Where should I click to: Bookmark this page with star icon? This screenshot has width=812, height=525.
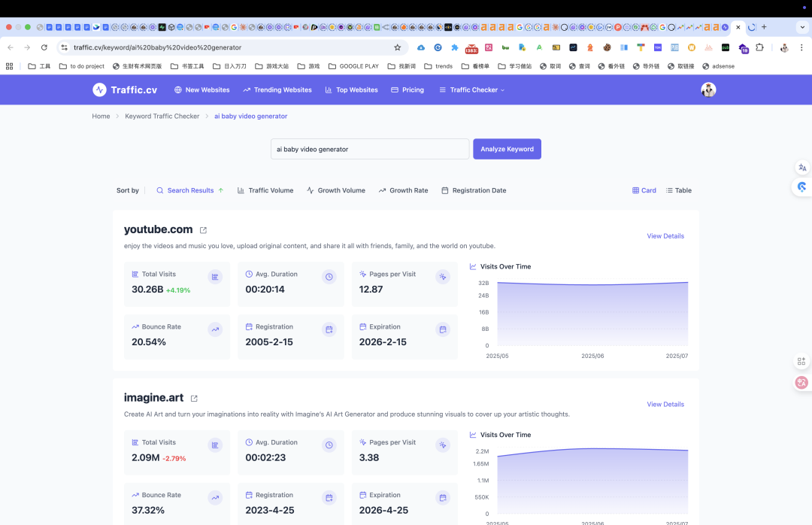pyautogui.click(x=397, y=47)
